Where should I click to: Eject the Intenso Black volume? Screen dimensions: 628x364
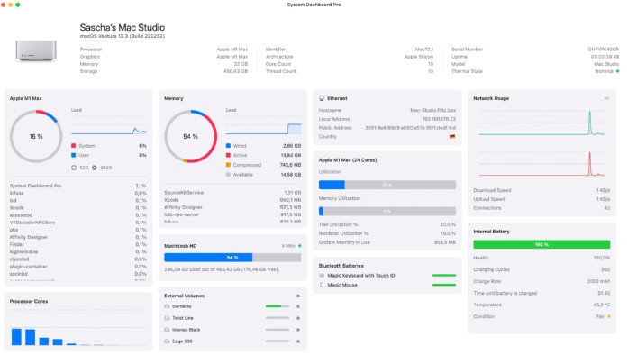(x=298, y=330)
